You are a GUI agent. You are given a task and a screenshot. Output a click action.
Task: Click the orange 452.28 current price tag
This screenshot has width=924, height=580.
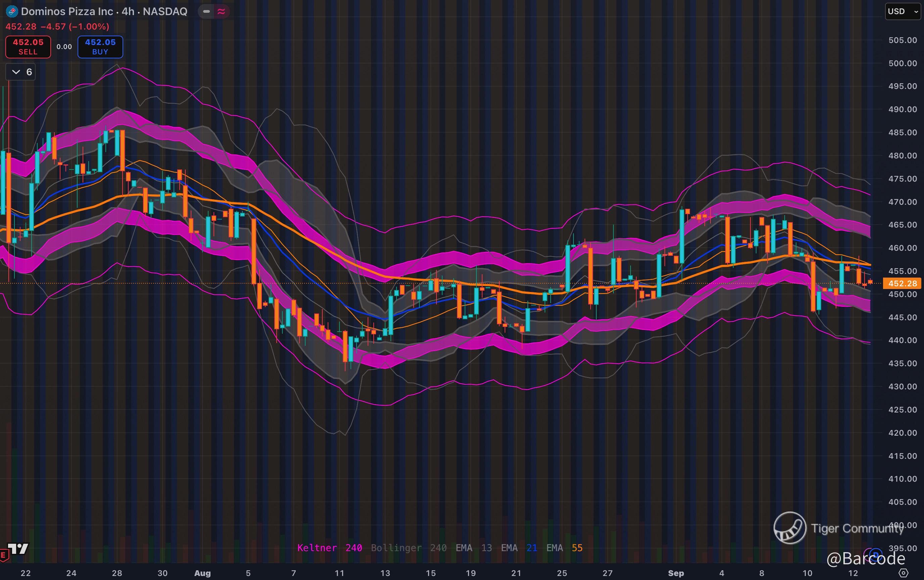[x=902, y=284]
